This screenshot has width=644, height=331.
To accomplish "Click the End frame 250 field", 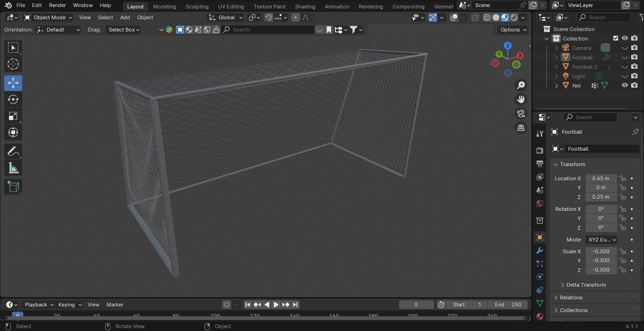I will tap(508, 305).
